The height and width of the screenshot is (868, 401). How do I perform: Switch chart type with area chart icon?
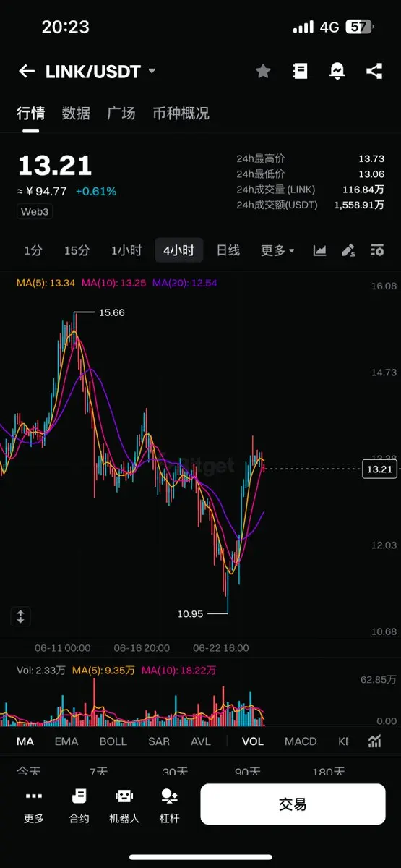tap(319, 250)
